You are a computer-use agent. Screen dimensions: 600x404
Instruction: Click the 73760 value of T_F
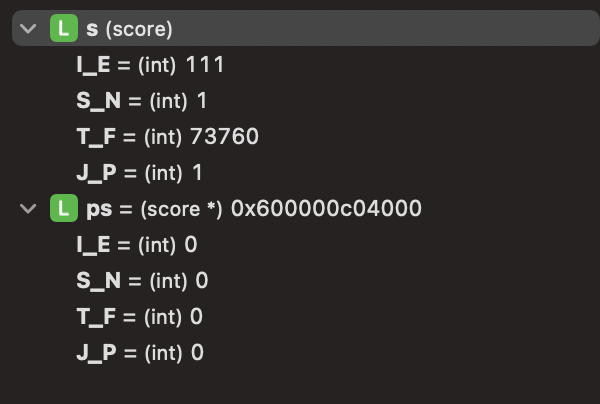[224, 137]
